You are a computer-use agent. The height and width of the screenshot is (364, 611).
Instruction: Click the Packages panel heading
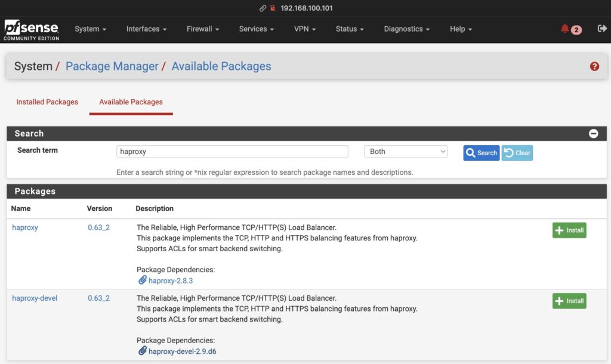click(x=35, y=192)
